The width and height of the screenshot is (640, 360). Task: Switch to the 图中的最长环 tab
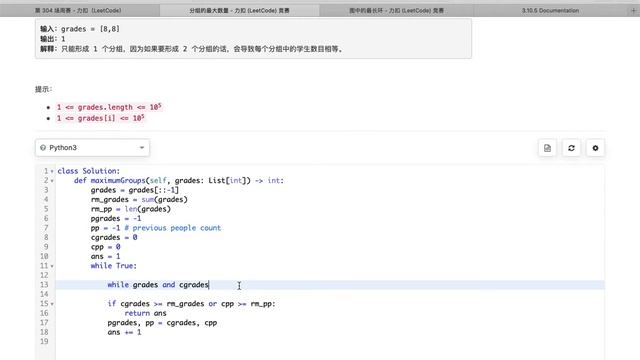(396, 11)
